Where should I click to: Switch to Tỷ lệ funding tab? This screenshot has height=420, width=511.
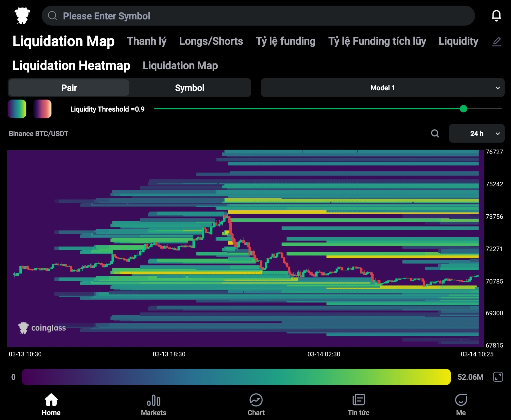(285, 41)
